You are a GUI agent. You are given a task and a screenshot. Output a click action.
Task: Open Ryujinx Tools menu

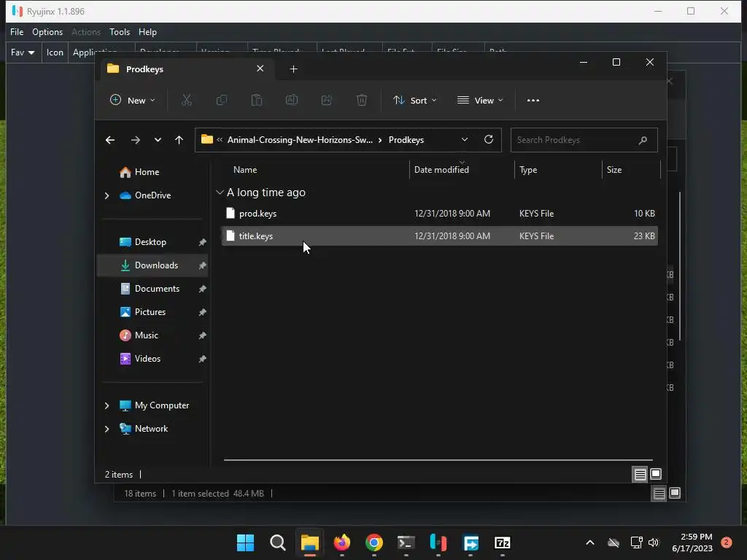tap(120, 32)
